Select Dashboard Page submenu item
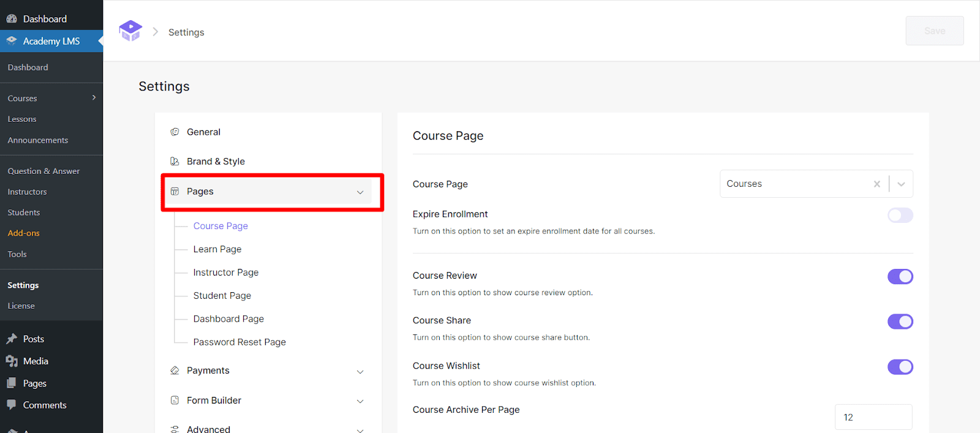980x433 pixels. tap(228, 319)
